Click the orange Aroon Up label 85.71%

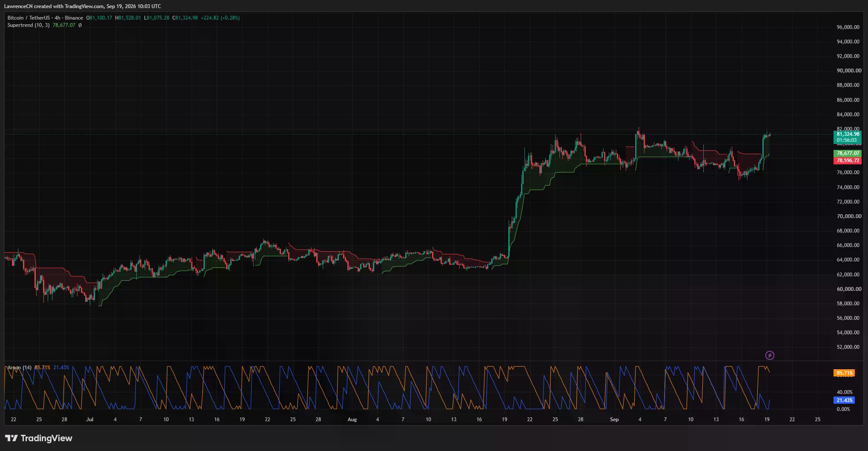point(844,373)
